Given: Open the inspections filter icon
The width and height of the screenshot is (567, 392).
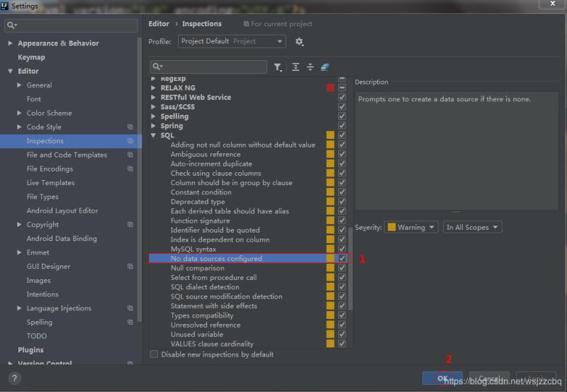Looking at the screenshot, I should tap(277, 67).
